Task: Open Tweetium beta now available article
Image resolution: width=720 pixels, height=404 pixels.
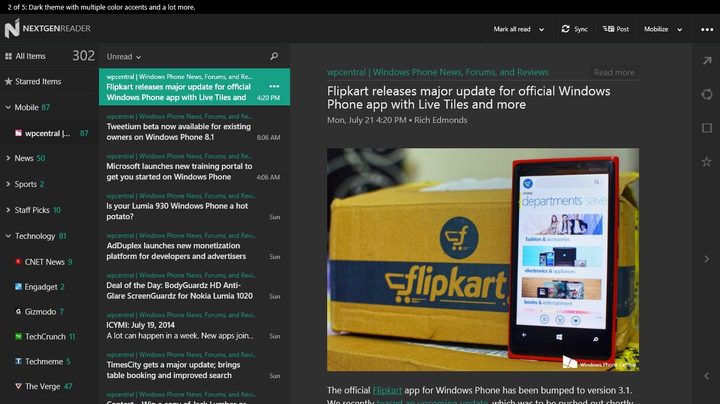Action: pos(194,127)
